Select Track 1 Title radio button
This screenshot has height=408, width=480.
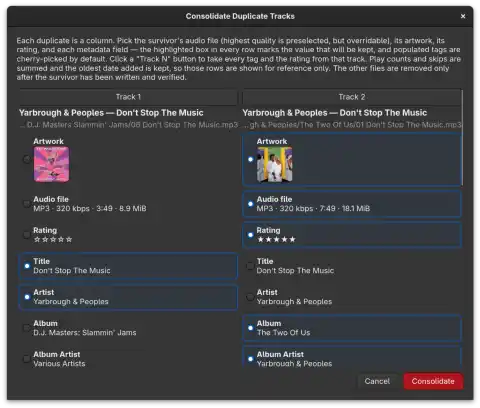[x=27, y=266]
